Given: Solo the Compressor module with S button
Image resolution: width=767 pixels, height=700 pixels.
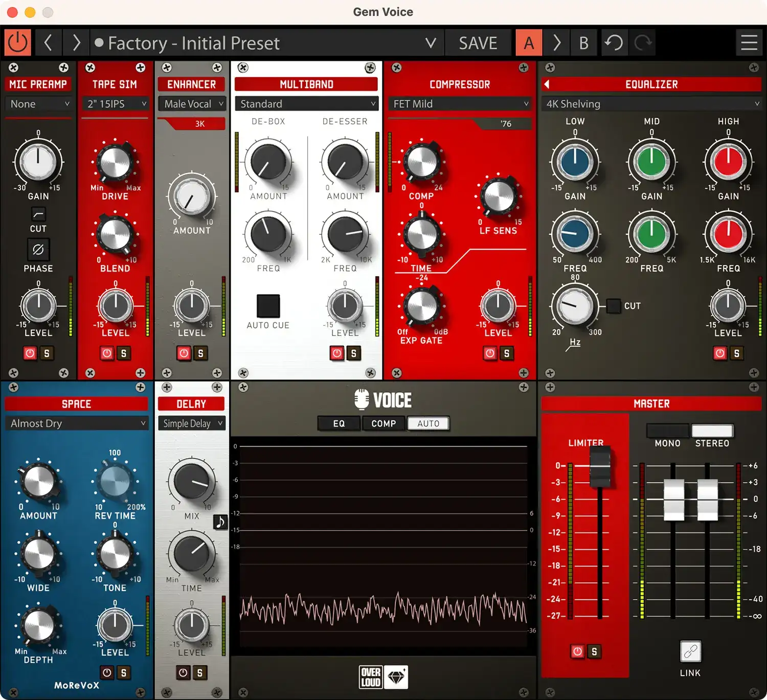Looking at the screenshot, I should pyautogui.click(x=507, y=353).
